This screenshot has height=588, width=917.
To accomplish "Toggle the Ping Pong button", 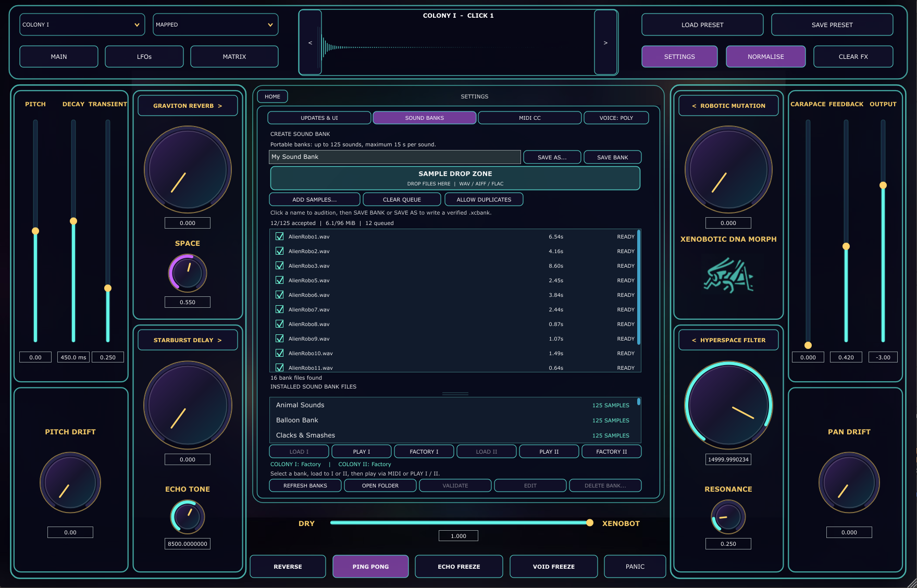I will [x=370, y=567].
